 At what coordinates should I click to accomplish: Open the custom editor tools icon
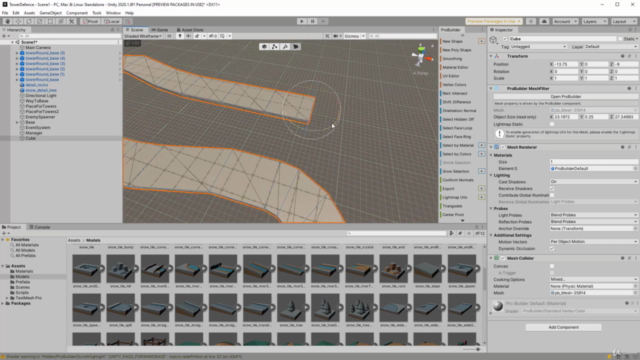(x=71, y=21)
